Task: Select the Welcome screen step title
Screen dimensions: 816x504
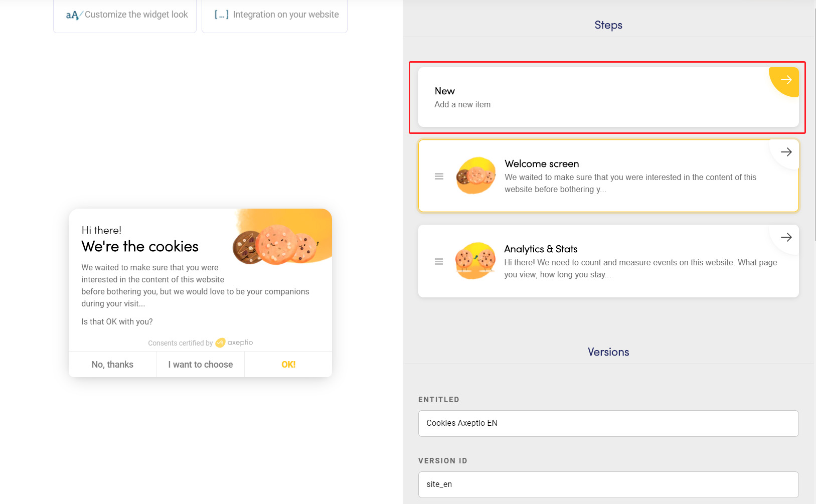Action: click(x=542, y=164)
